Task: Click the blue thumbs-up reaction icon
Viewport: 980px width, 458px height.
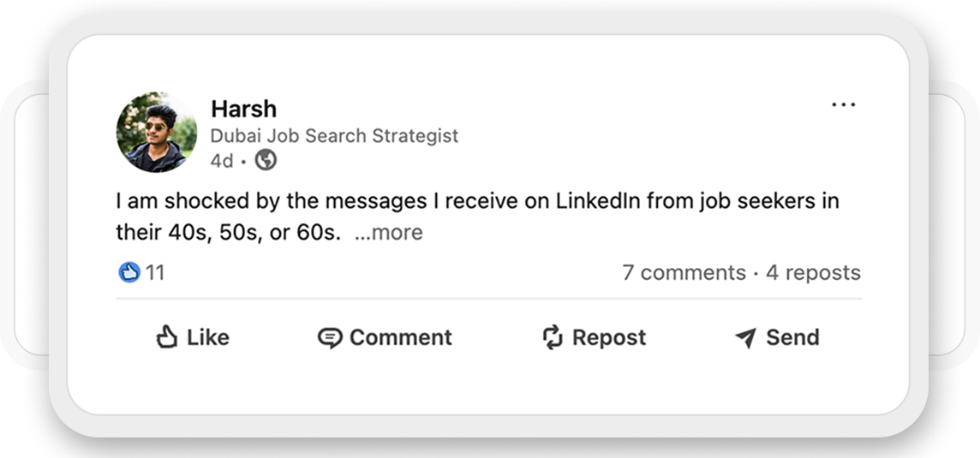Action: coord(128,273)
